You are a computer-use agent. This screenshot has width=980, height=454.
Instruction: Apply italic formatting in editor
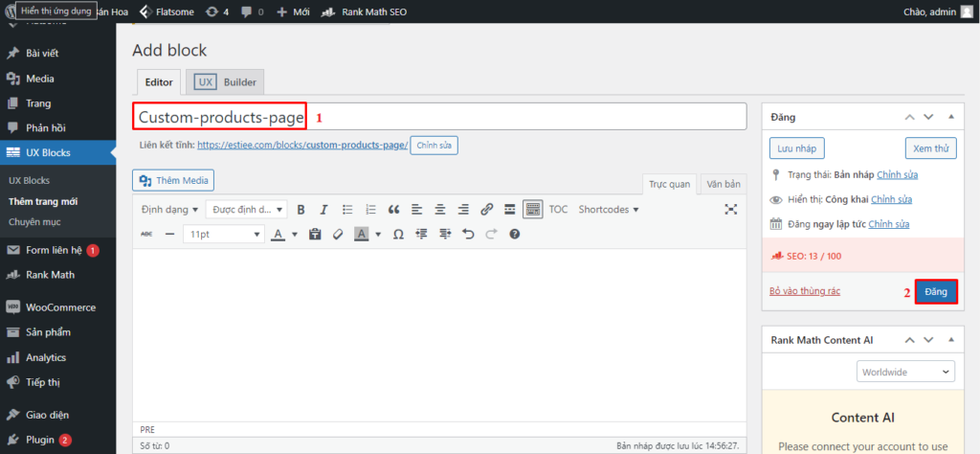point(323,210)
